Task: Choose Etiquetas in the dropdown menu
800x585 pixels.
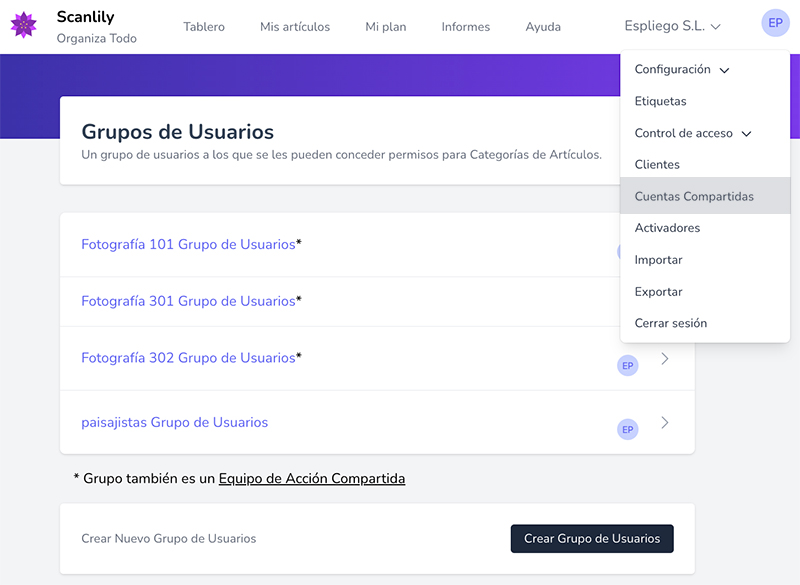Action: coord(660,102)
